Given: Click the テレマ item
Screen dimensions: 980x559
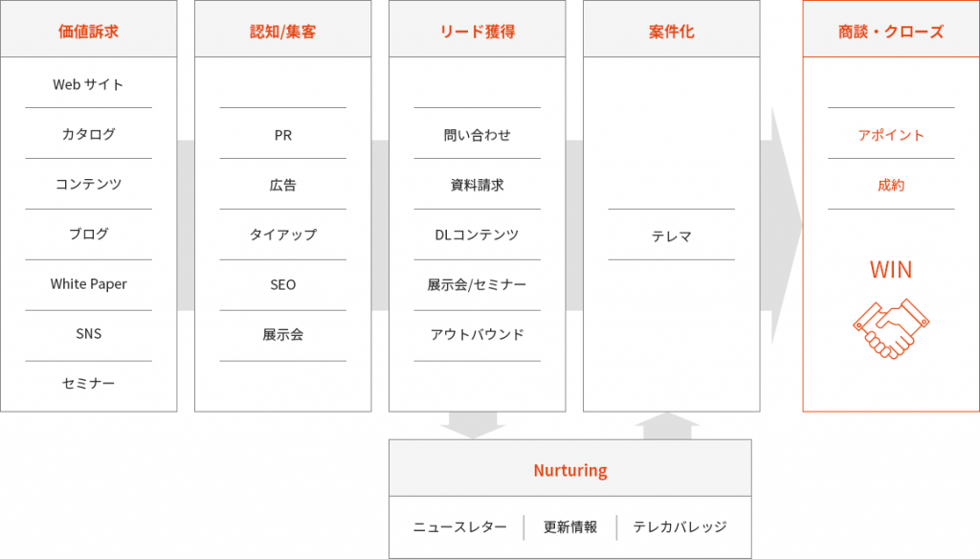Looking at the screenshot, I should (672, 236).
